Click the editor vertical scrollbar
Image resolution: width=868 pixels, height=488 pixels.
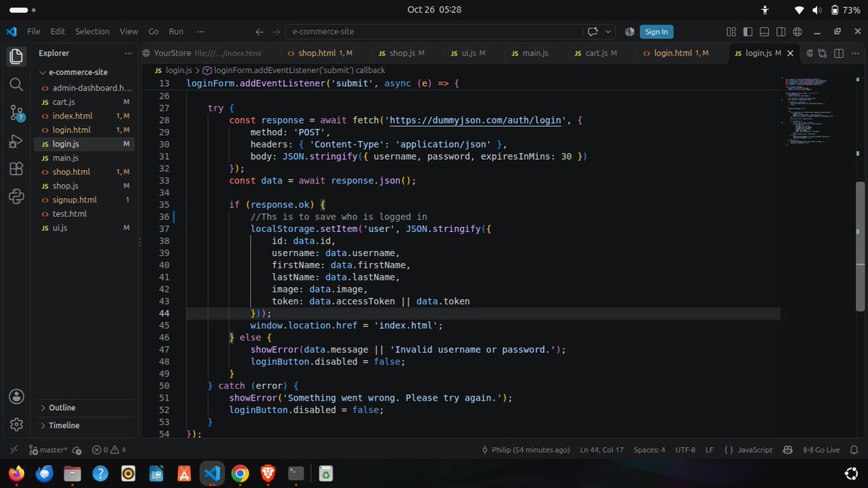tap(860, 246)
